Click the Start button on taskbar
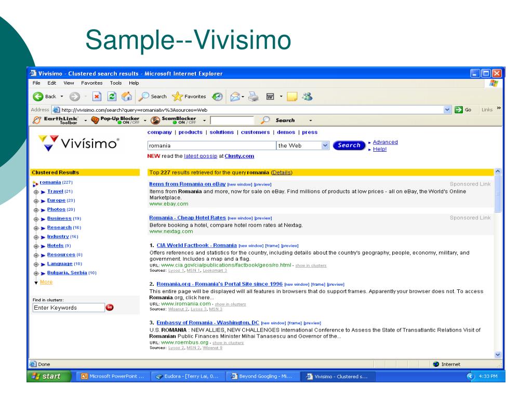Viewport: 532px width, 399px height. 49,376
